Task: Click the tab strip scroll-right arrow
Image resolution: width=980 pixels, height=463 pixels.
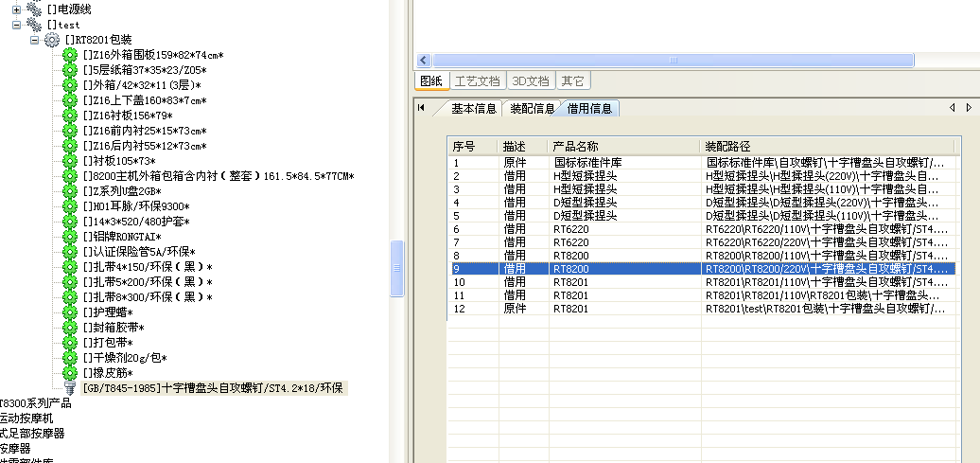Action: click(x=969, y=108)
